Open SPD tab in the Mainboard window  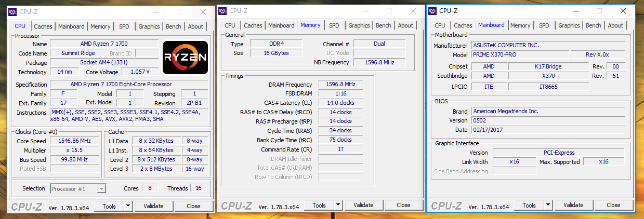(x=544, y=25)
